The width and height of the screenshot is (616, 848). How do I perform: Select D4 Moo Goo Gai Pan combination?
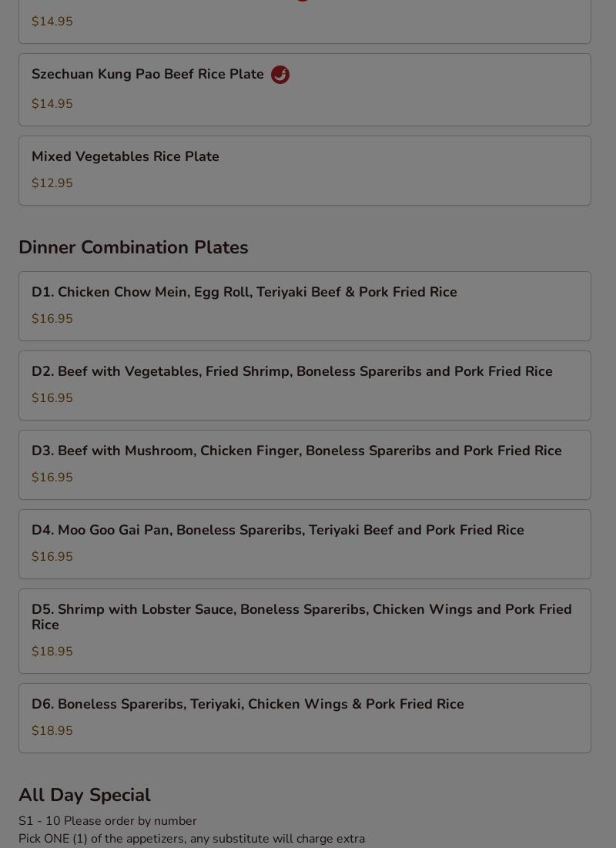304,544
